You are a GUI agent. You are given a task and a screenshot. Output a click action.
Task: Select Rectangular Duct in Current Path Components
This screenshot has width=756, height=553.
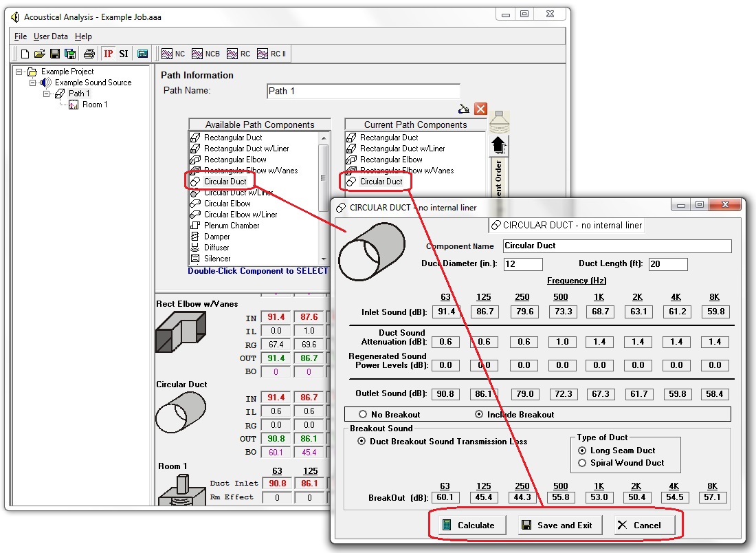coord(388,138)
